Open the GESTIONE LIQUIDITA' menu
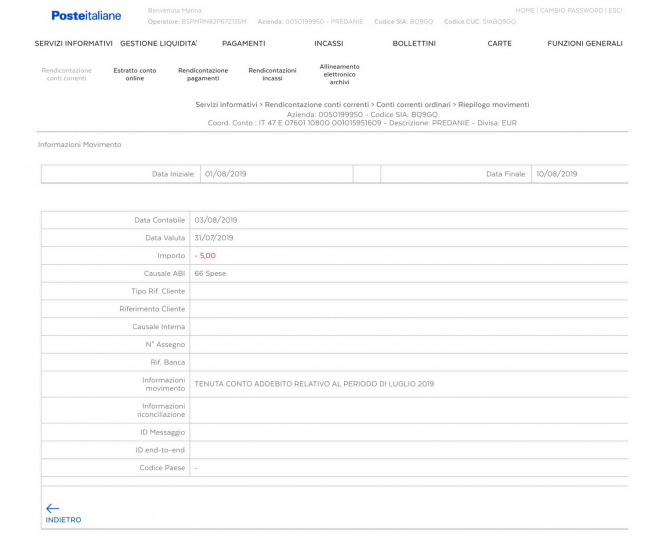Viewport: 659px width, 555px height. pos(158,44)
